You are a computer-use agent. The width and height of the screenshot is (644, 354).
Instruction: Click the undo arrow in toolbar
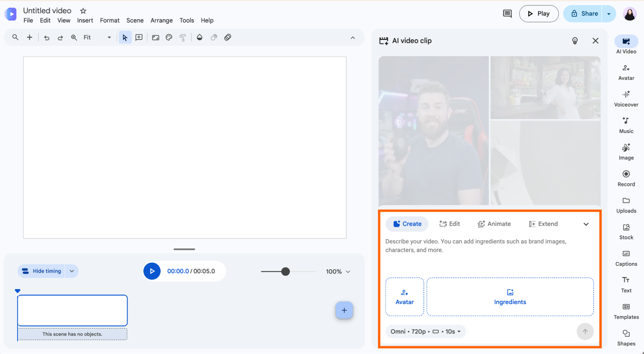[47, 37]
